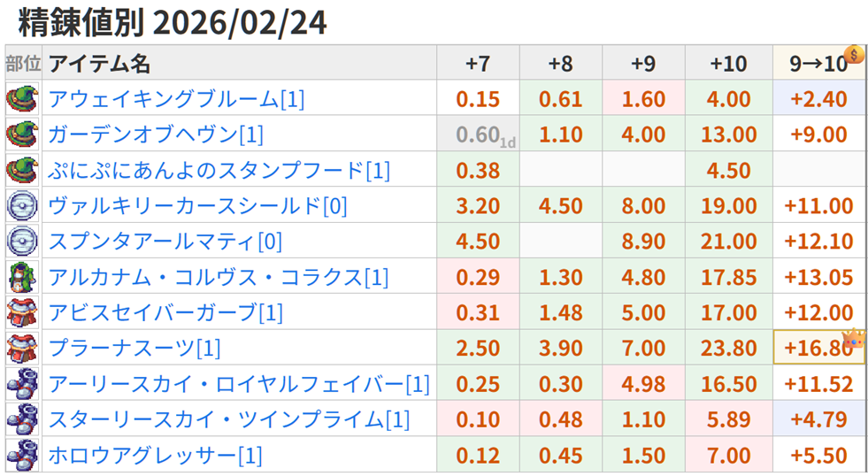Click the coin icon on the 9→10 header
Screen dimensions: 868x476
click(853, 53)
